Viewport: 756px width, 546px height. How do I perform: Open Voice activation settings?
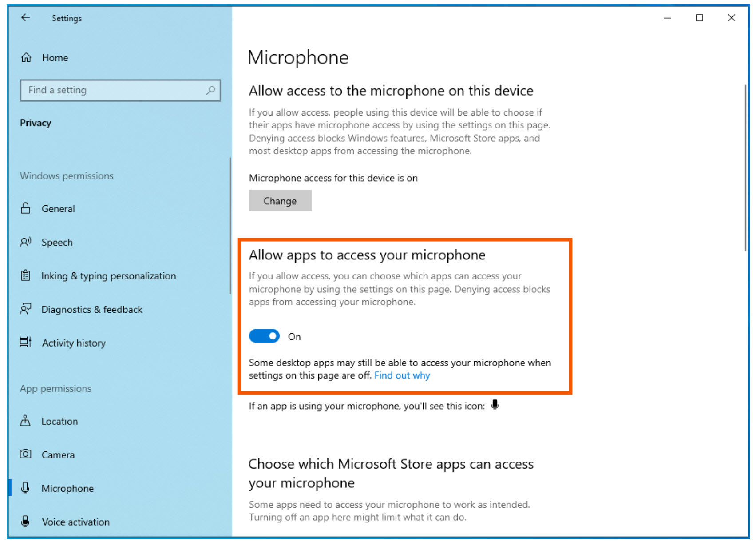click(x=75, y=522)
